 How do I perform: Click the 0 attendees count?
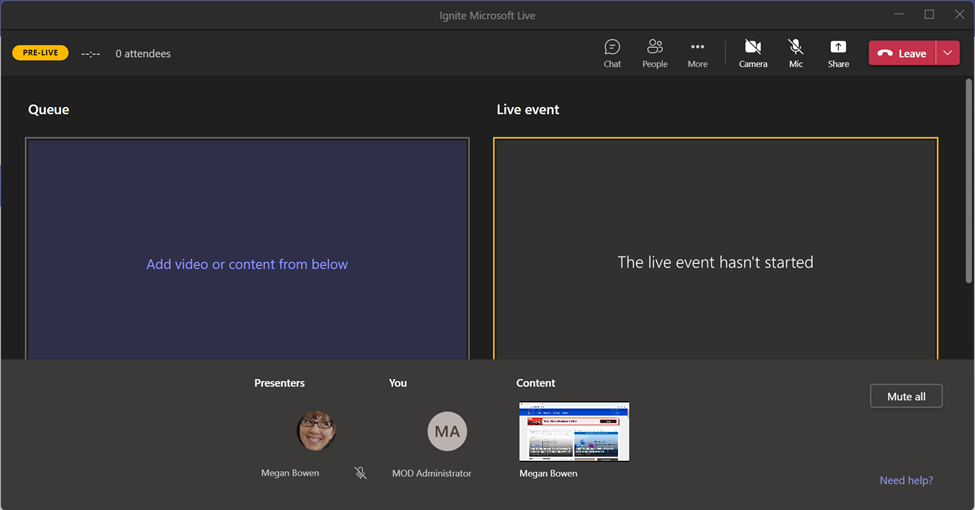[143, 53]
